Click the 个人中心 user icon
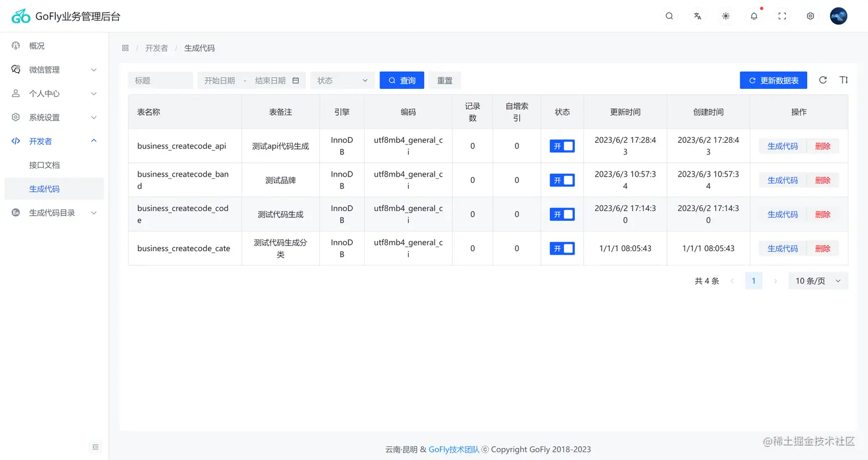Screen dimensions: 868x460 [16, 93]
